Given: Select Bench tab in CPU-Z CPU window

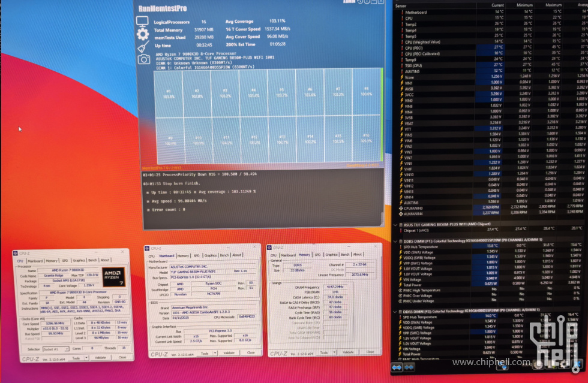Looking at the screenshot, I should pos(92,260).
